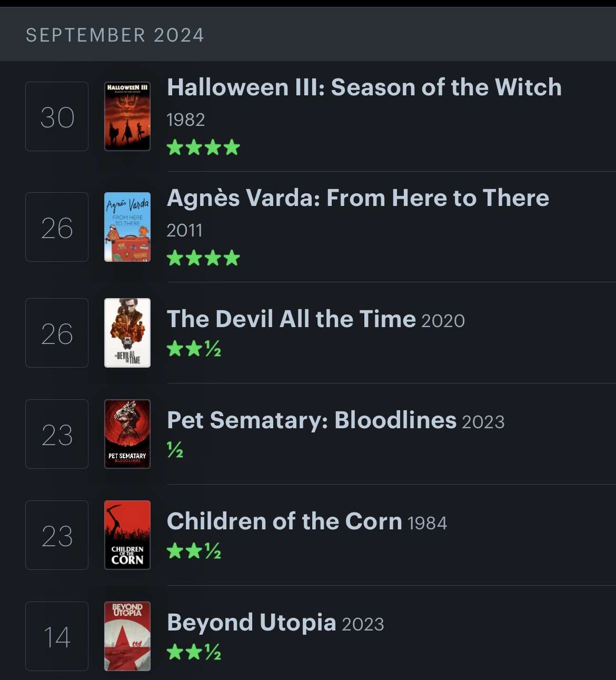
Task: Open Pet Sematary: Bloodlines title link
Action: [x=312, y=420]
